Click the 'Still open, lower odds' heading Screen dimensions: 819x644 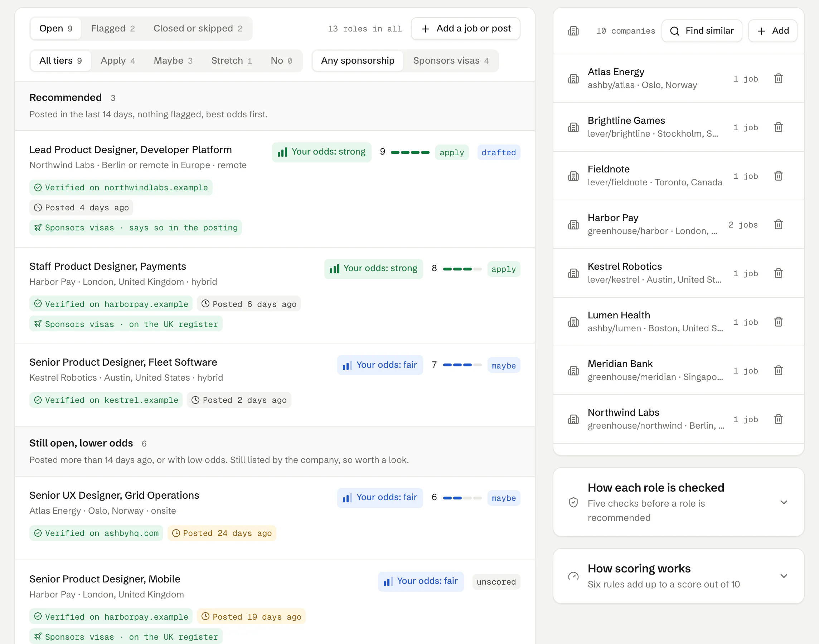[x=81, y=443]
